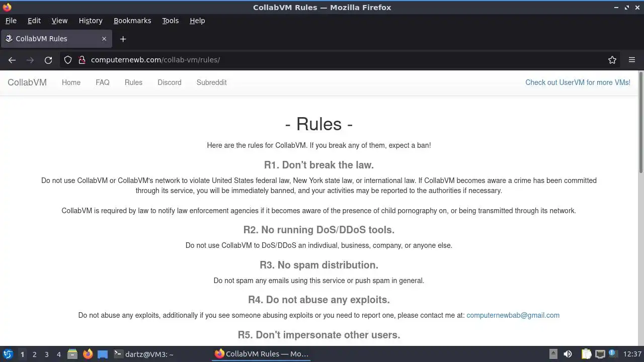Screen dimensions: 644x362
Task: Click the 'R4. Do not abuse any exploits.' heading
Action: point(319,300)
